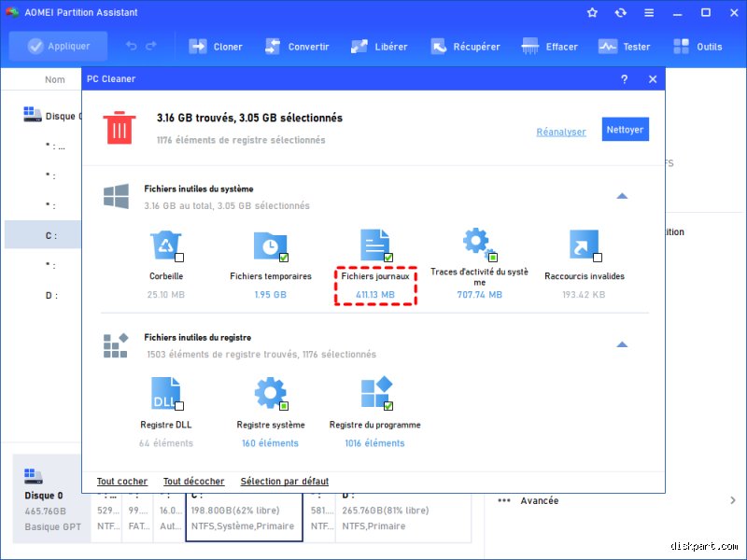747x560 pixels.
Task: Click the Appliquer button in the toolbar
Action: pos(58,46)
